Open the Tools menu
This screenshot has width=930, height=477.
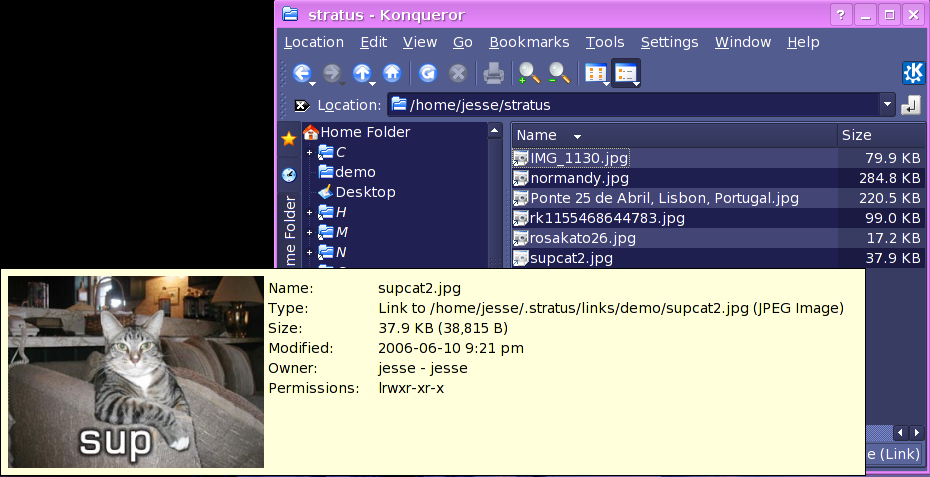click(605, 42)
